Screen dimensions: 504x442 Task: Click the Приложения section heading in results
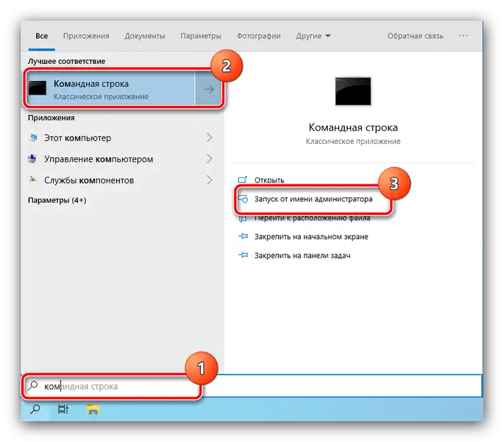51,118
